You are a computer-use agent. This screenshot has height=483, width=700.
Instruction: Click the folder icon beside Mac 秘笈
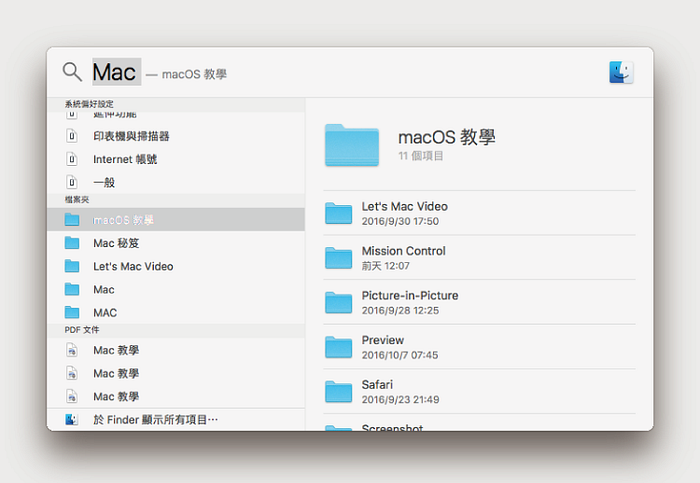72,243
